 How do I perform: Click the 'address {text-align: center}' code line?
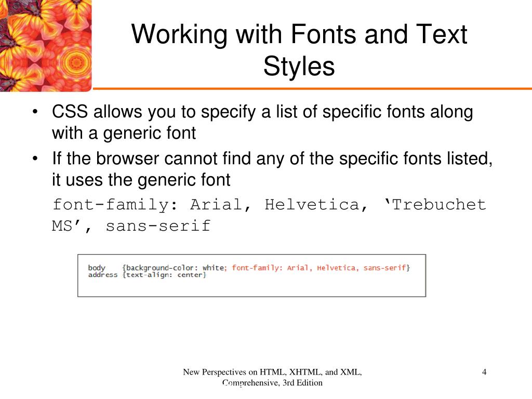click(x=147, y=275)
